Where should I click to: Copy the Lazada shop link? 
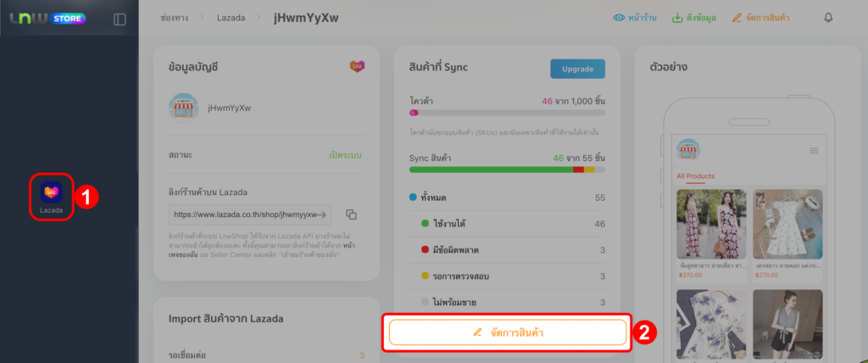tap(352, 215)
